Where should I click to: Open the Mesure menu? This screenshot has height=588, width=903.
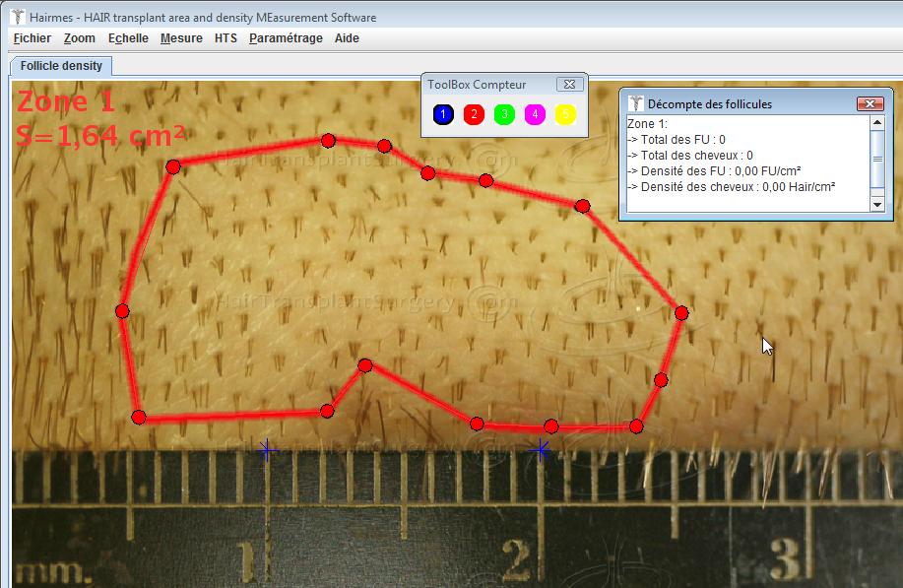coord(181,38)
